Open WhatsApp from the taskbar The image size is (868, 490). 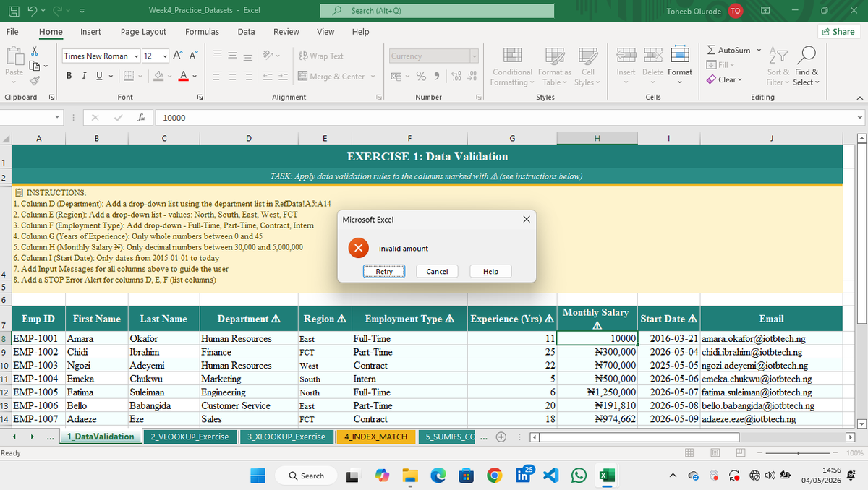(579, 476)
